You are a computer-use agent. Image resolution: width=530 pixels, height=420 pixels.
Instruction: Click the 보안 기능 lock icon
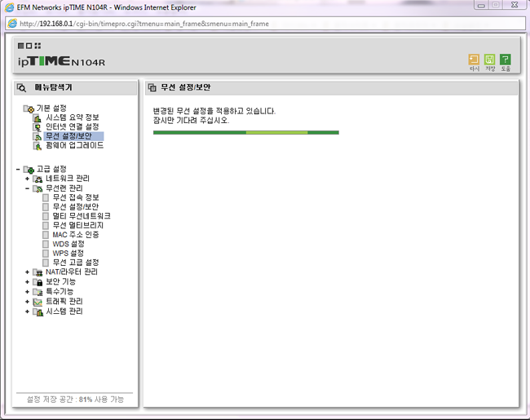click(x=38, y=282)
